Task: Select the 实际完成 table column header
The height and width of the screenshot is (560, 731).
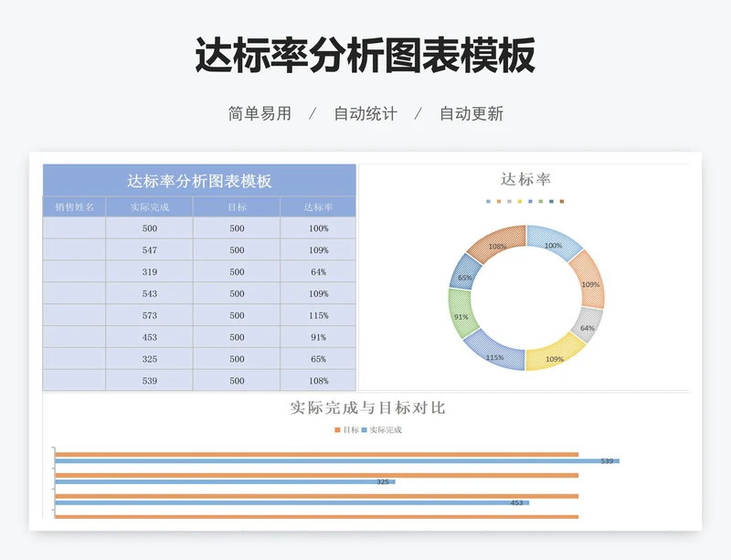Action: pos(149,207)
